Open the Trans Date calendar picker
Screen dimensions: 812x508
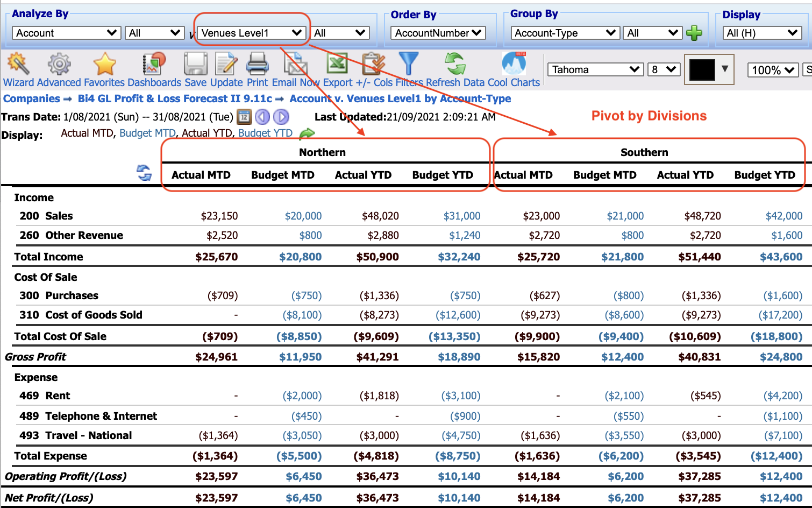click(x=244, y=116)
